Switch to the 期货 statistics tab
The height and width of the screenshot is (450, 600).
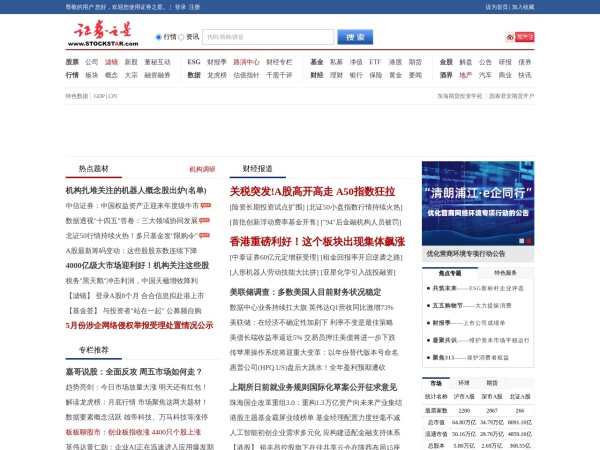coord(492,383)
